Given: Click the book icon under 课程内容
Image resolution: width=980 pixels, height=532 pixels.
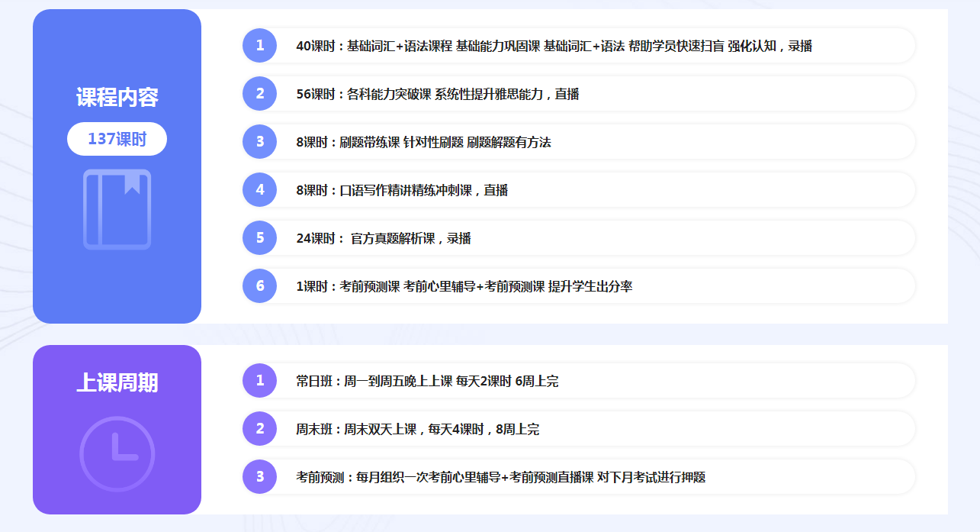Looking at the screenshot, I should pos(117,209).
